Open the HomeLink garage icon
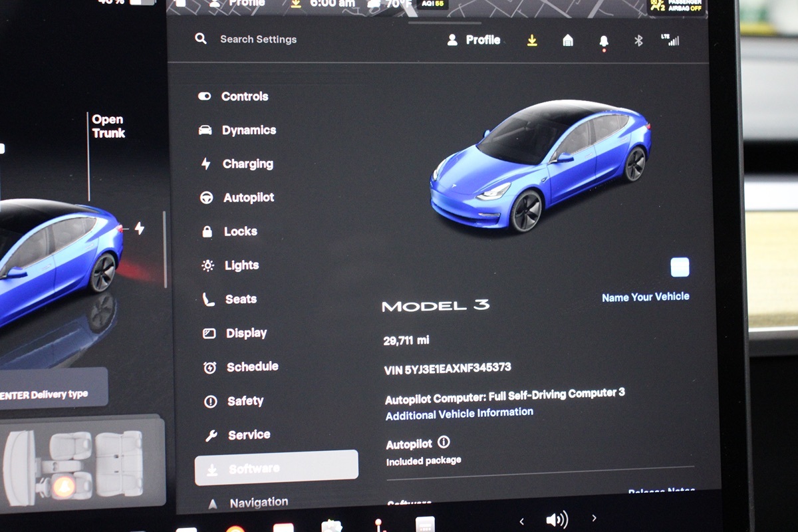798x532 pixels. [x=568, y=41]
